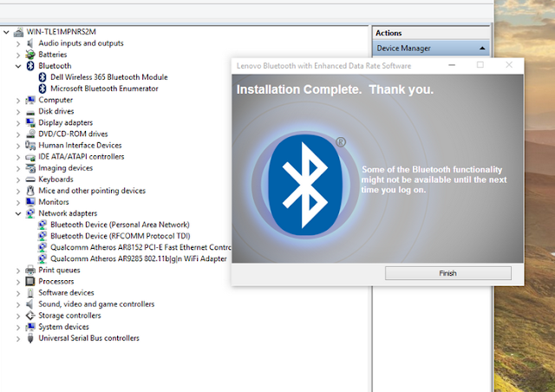The width and height of the screenshot is (555, 392).
Task: Click the Universal Serial Bus controllers icon
Action: [30, 338]
